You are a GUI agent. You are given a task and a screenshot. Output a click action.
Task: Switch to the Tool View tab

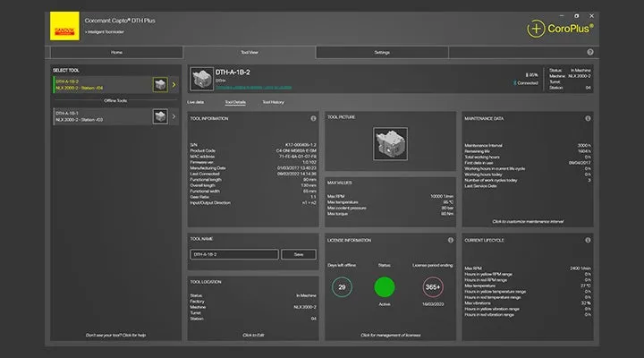[x=250, y=52]
